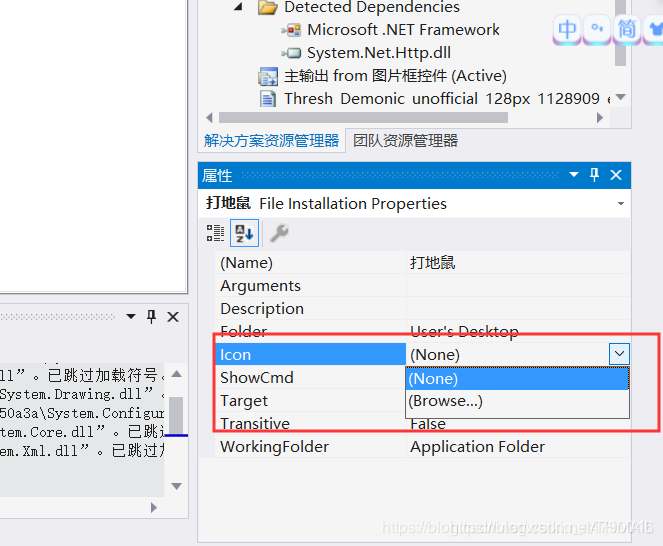663x546 pixels.
Task: Click the primary output project icon
Action: tap(268, 76)
